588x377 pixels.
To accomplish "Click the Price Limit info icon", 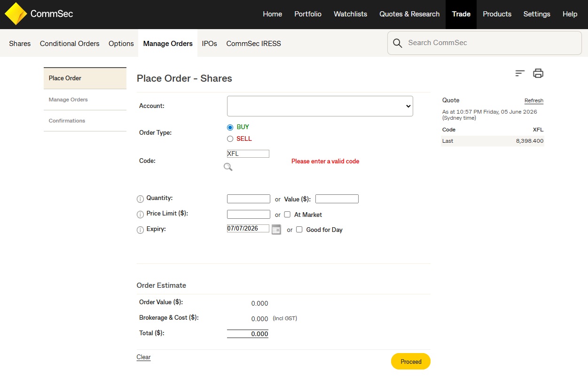I will 140,215.
